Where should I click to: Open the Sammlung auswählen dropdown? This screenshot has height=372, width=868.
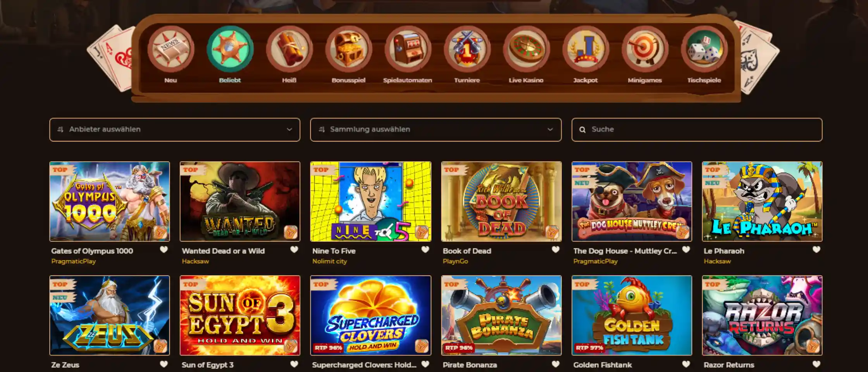coord(436,129)
